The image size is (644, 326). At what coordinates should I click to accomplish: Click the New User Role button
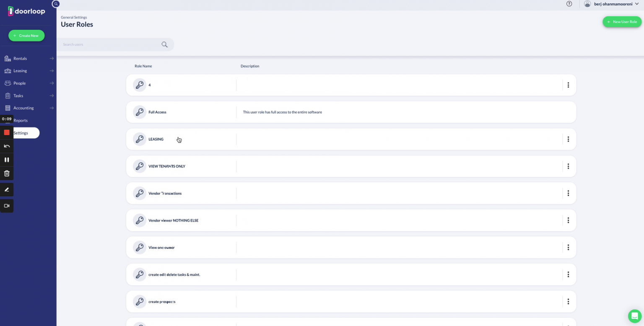click(x=622, y=22)
